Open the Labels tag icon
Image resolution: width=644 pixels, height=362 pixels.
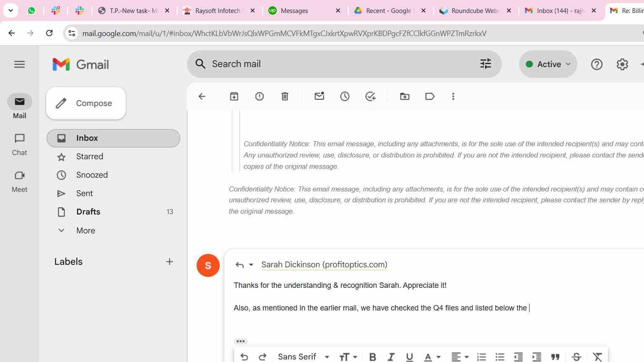pos(430,96)
